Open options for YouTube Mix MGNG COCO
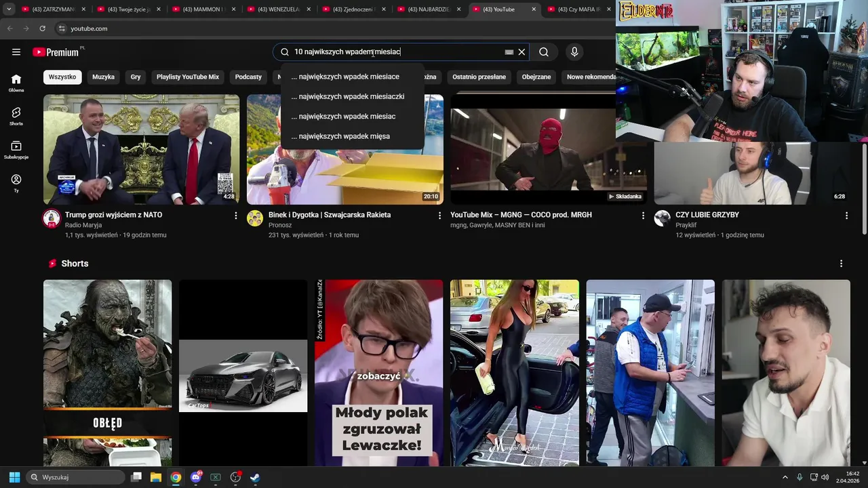 643,216
